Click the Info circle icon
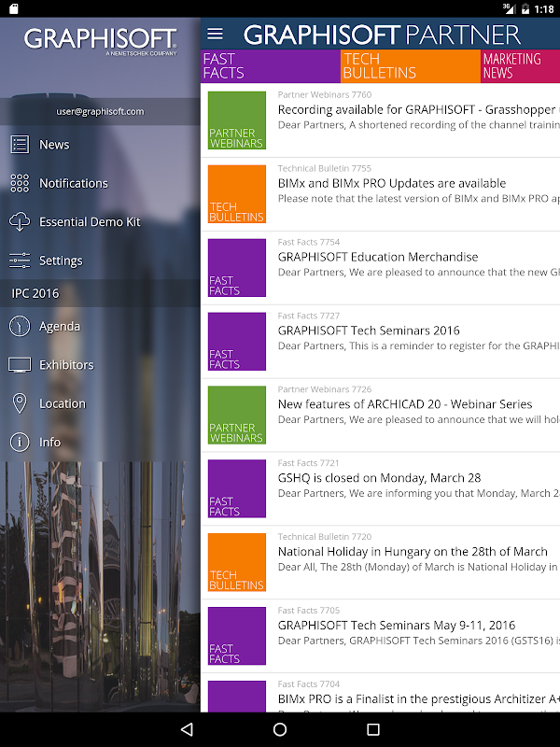 coord(20,442)
